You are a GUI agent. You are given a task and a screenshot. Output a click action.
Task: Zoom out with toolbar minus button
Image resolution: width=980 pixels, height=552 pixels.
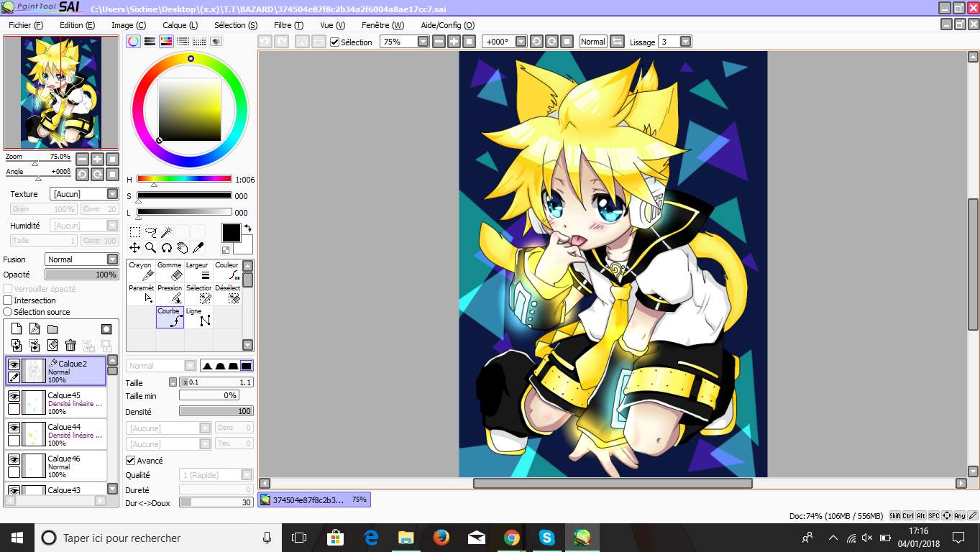click(439, 42)
